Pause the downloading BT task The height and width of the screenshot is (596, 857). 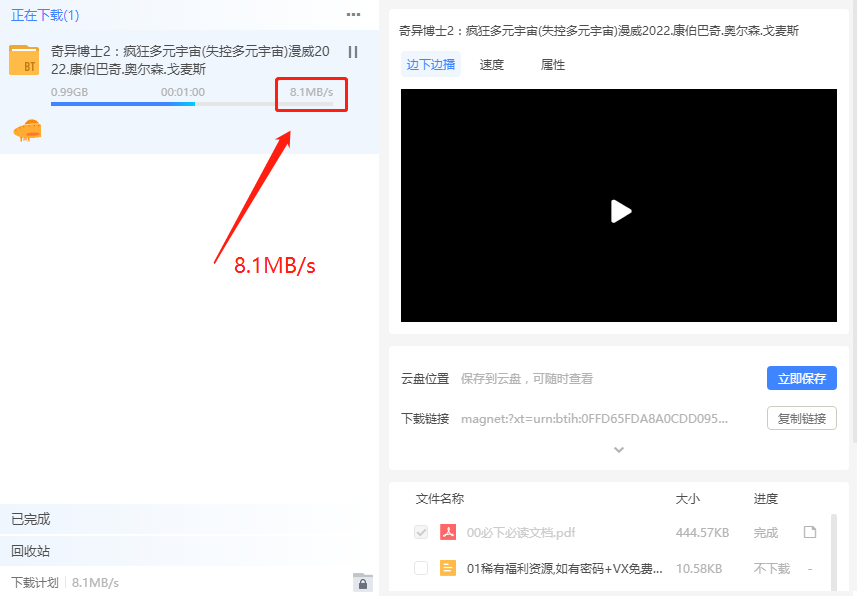coord(353,52)
